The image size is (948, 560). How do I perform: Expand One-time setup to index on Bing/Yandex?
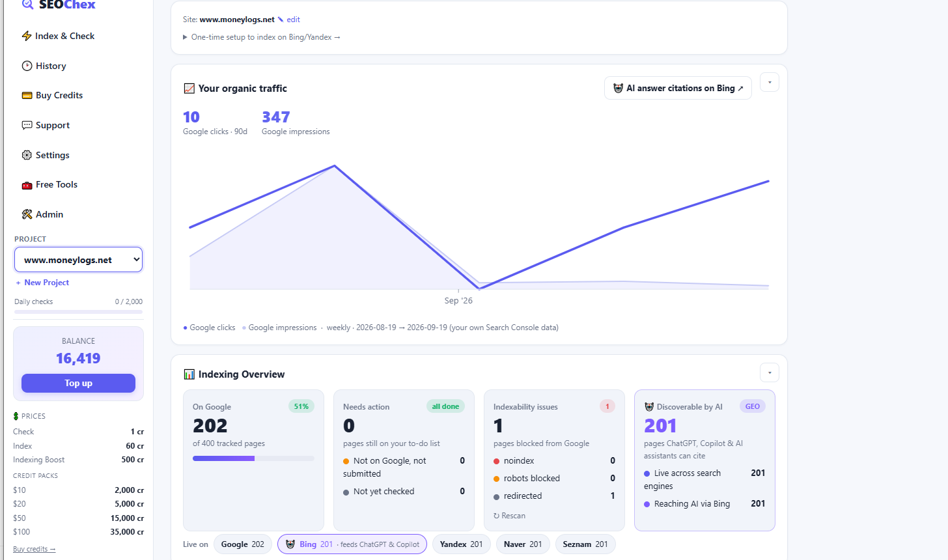(262, 37)
